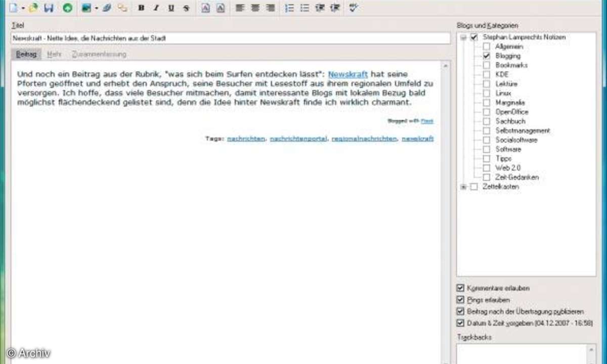607x364 pixels.
Task: Check the Lektüre category
Action: coord(486,84)
